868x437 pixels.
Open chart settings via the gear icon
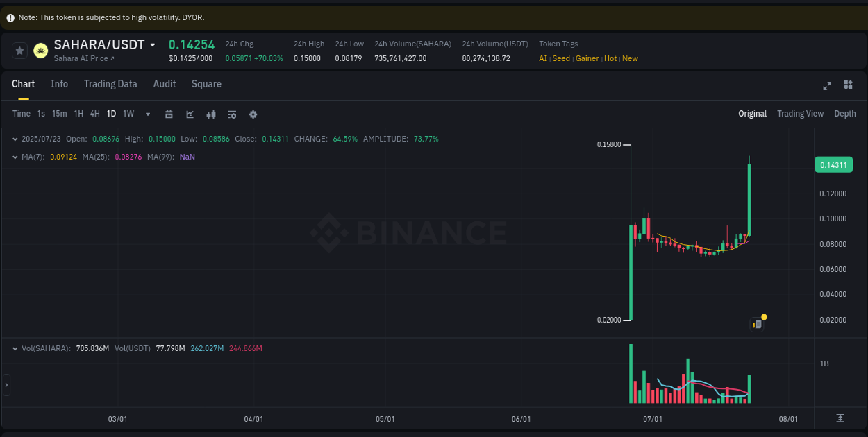(x=253, y=114)
